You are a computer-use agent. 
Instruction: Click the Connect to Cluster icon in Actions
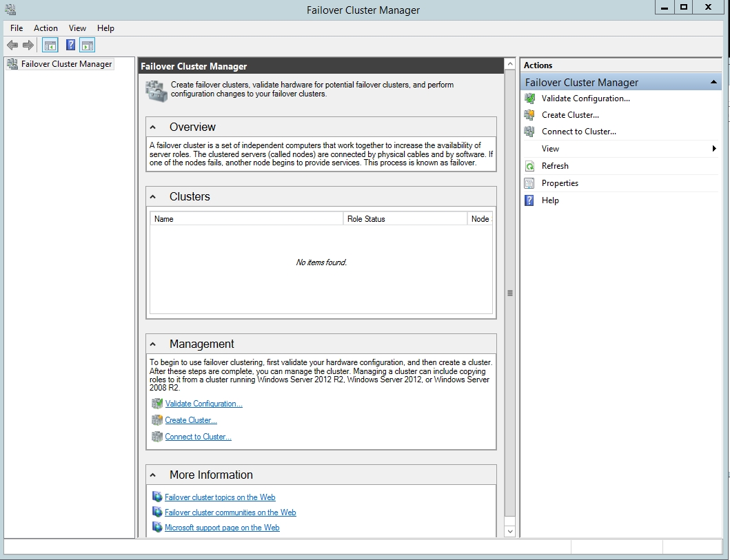pos(529,131)
